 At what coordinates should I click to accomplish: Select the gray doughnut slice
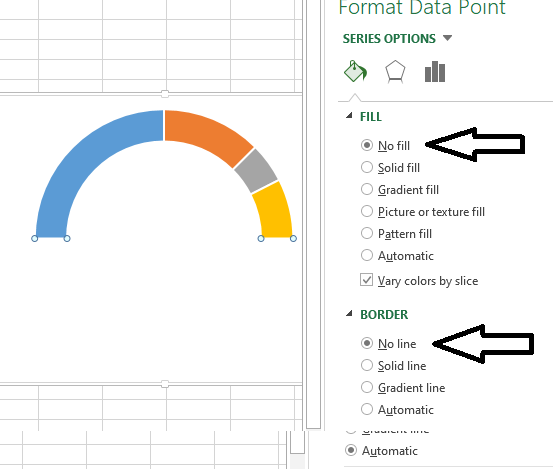256,171
